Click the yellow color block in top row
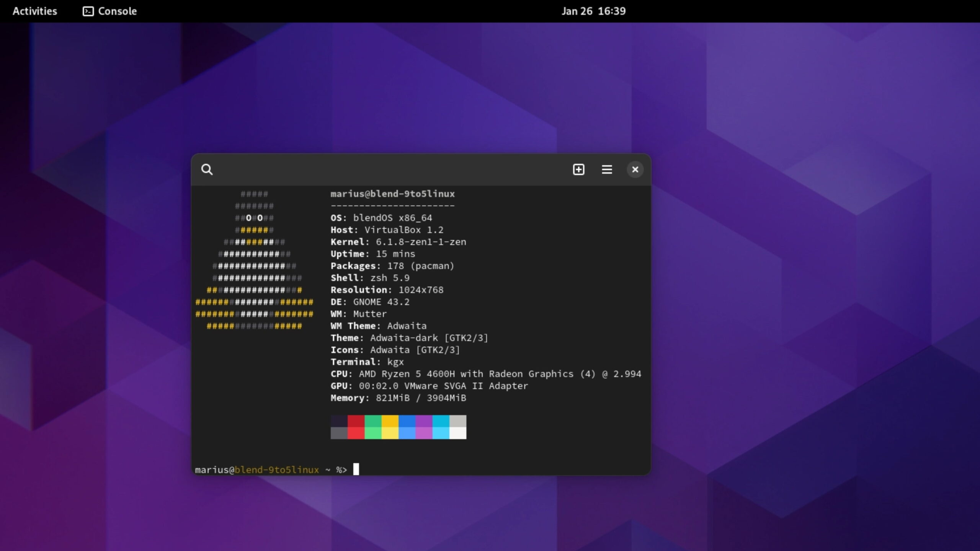 point(390,421)
